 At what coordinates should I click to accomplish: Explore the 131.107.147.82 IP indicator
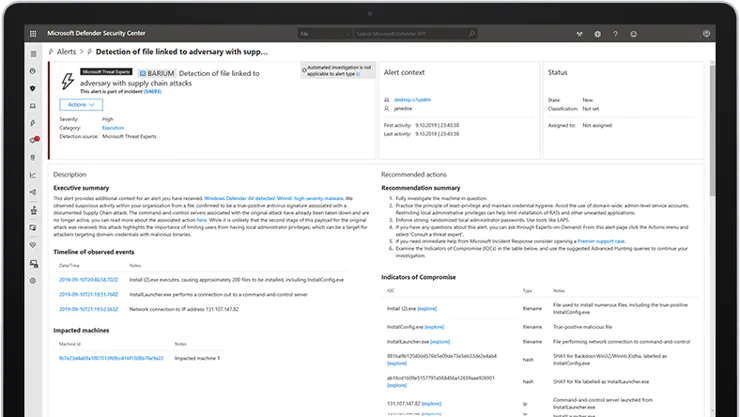click(x=431, y=404)
